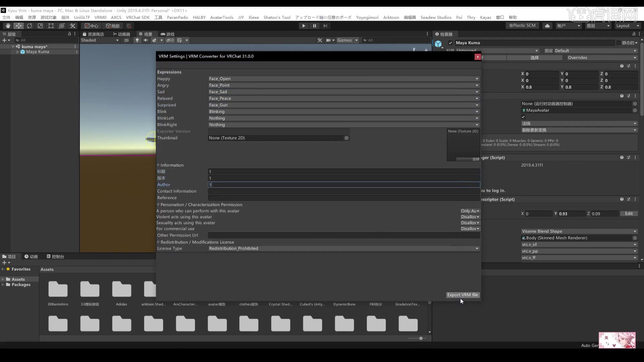
Task: Open the scene view Gizmos options
Action: tap(356, 40)
